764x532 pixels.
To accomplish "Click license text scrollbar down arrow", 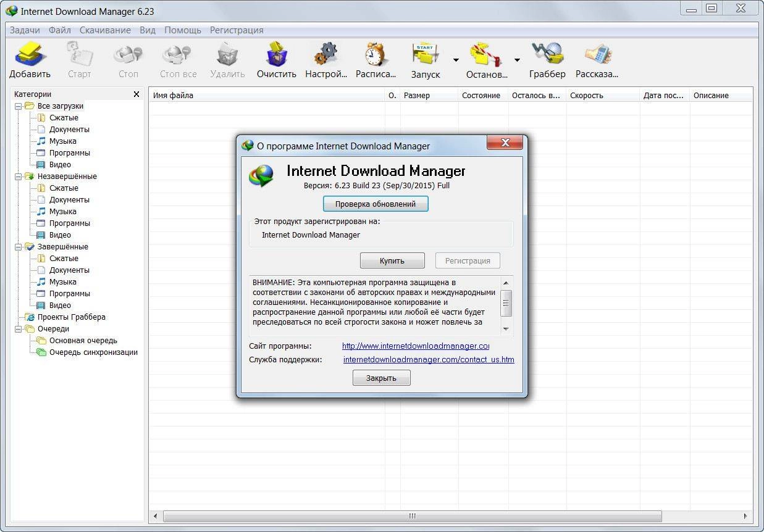I will (x=506, y=329).
